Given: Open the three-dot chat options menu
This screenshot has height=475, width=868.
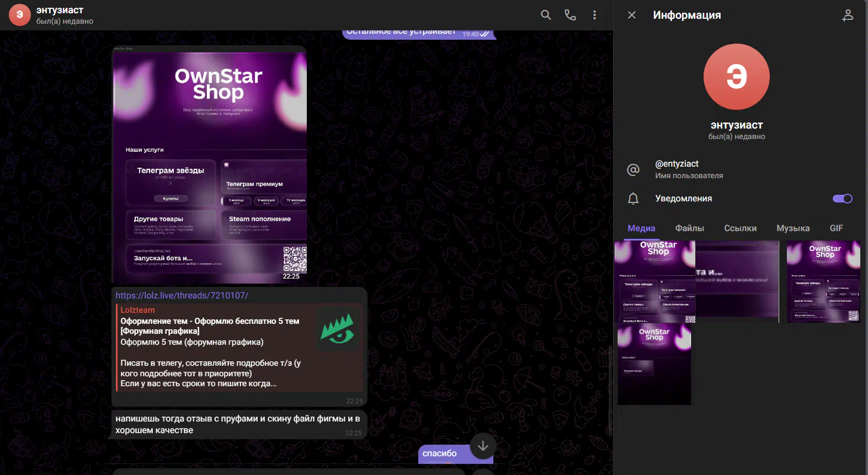Looking at the screenshot, I should pyautogui.click(x=594, y=15).
